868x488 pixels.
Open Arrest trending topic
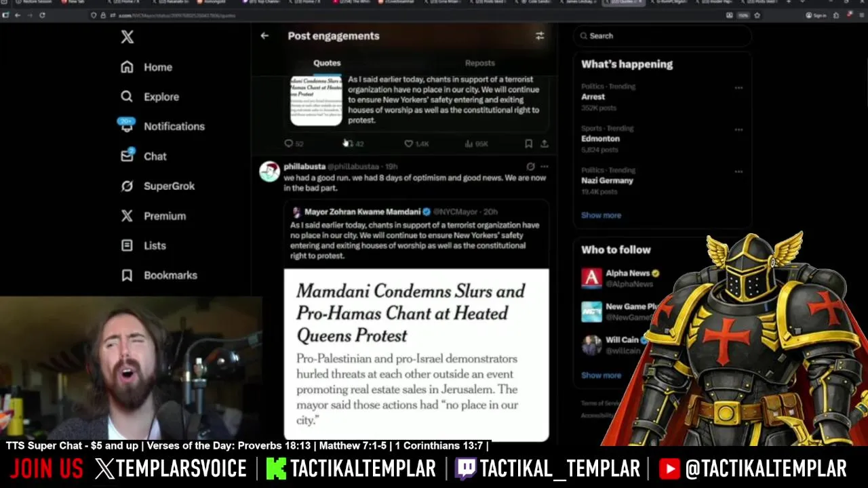593,97
